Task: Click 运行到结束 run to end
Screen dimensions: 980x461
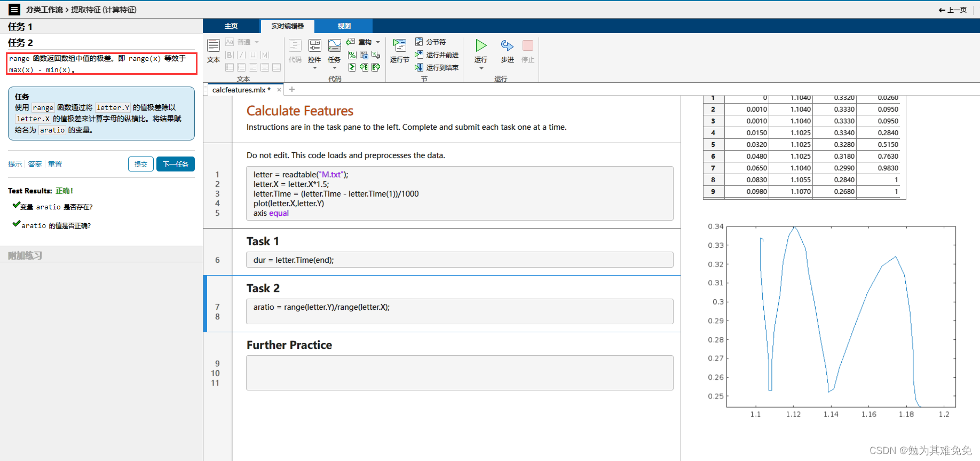Action: [x=437, y=67]
